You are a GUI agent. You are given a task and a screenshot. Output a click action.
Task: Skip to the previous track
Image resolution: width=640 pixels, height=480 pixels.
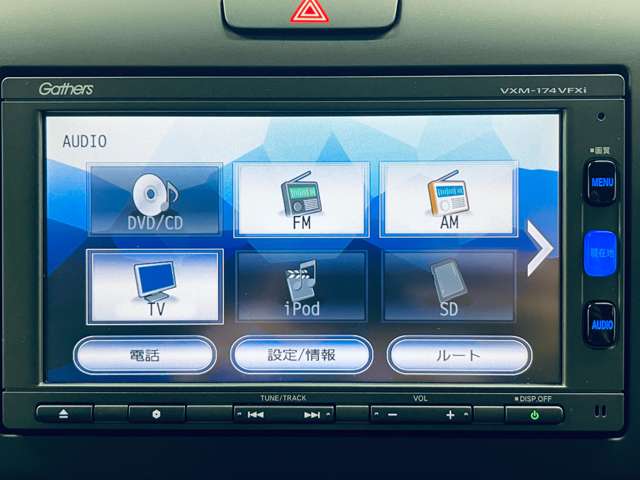pyautogui.click(x=256, y=415)
